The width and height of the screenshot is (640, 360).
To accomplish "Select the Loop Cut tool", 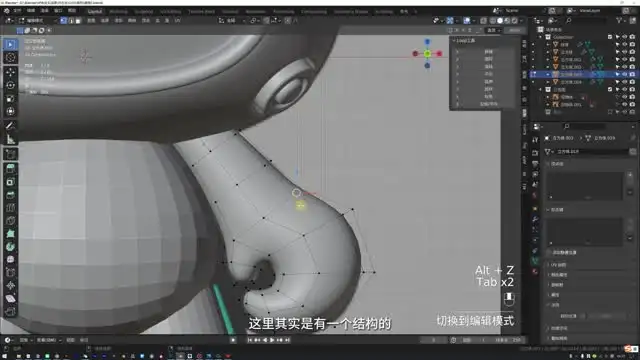I will (10, 208).
